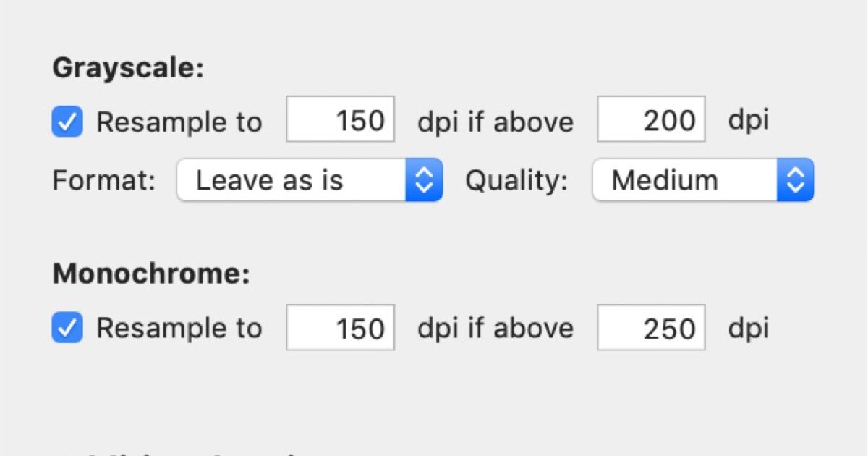Click the blue arrows on Quality popup
Screen dimensions: 868x456
pyautogui.click(x=796, y=180)
